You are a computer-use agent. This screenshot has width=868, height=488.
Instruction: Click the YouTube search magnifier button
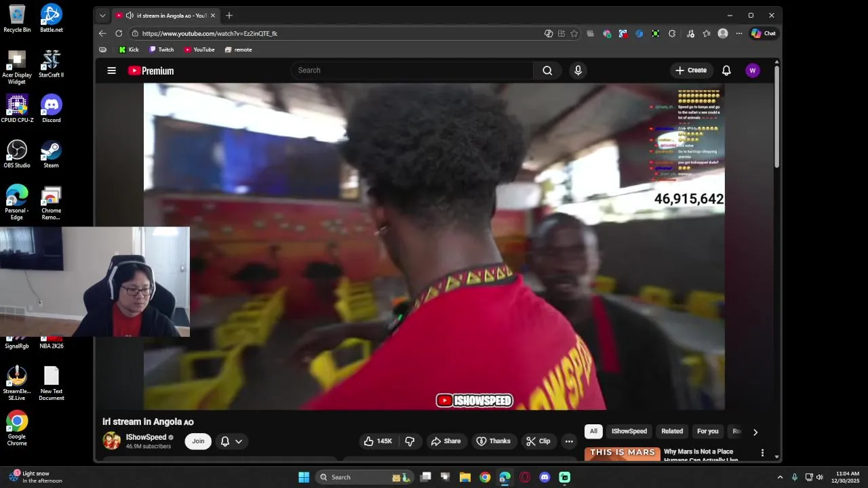click(547, 70)
